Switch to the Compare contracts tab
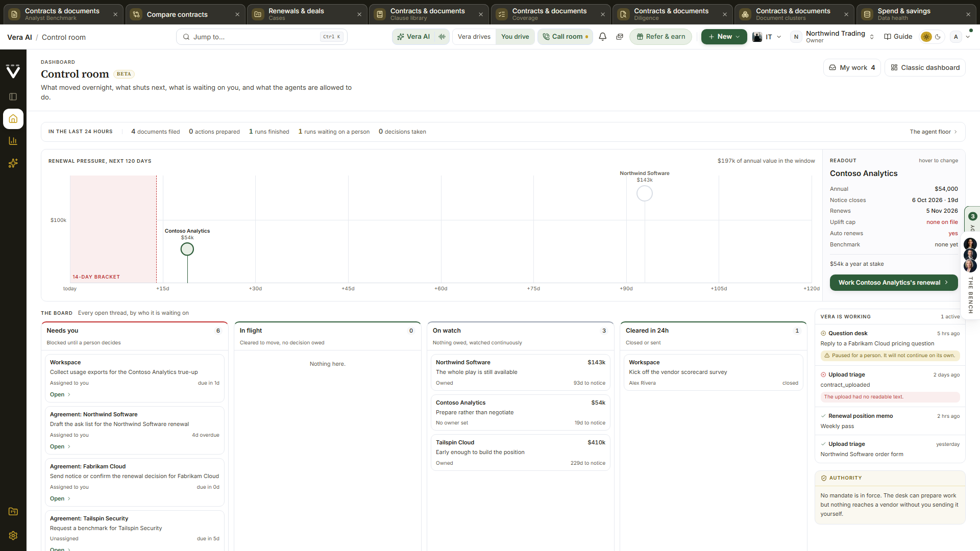 [x=185, y=14]
